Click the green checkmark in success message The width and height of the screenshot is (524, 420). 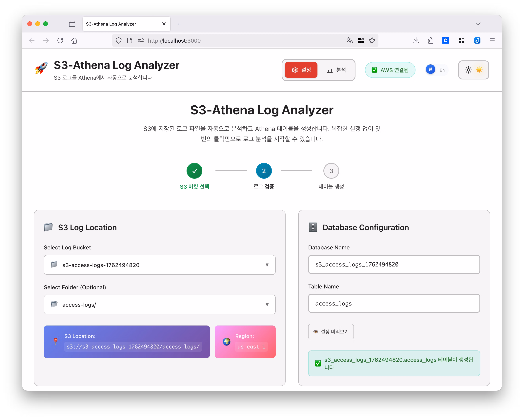coord(318,363)
